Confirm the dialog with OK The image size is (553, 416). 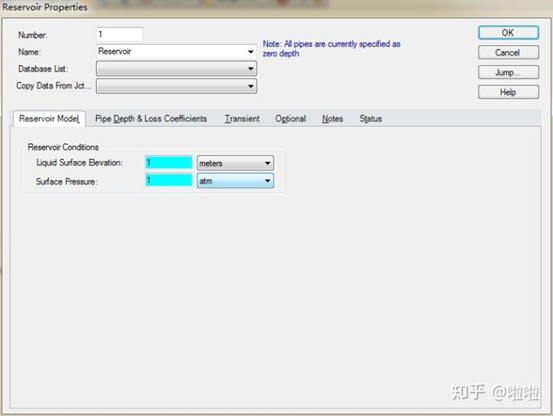[508, 33]
